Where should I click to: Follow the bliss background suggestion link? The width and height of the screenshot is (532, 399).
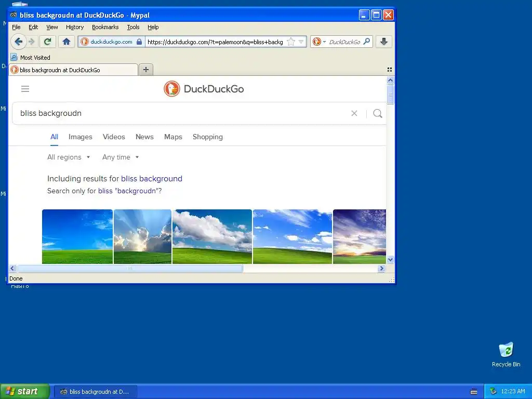click(152, 179)
